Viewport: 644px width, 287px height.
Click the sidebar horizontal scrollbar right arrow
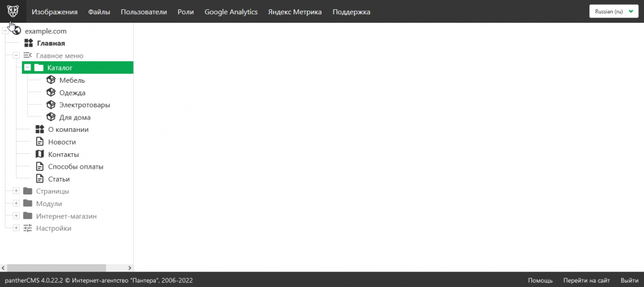(129, 267)
